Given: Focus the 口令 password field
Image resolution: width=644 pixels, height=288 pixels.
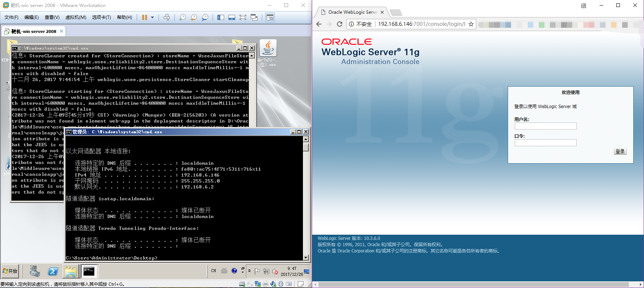Looking at the screenshot, I should tap(545, 143).
